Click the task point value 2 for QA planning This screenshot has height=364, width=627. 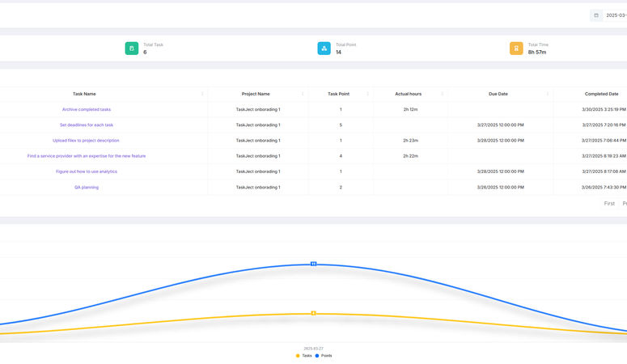(341, 187)
